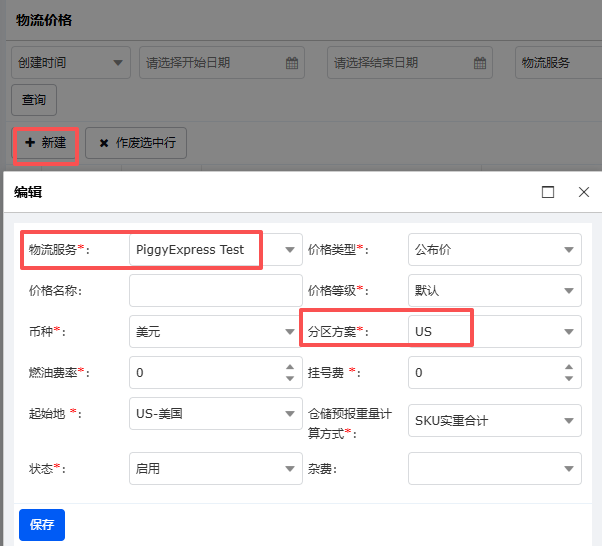
Task: Click the 新建 button
Action: pos(46,143)
